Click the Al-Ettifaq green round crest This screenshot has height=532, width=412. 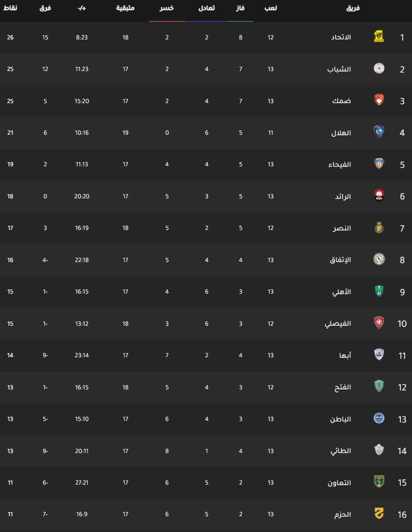pyautogui.click(x=379, y=259)
